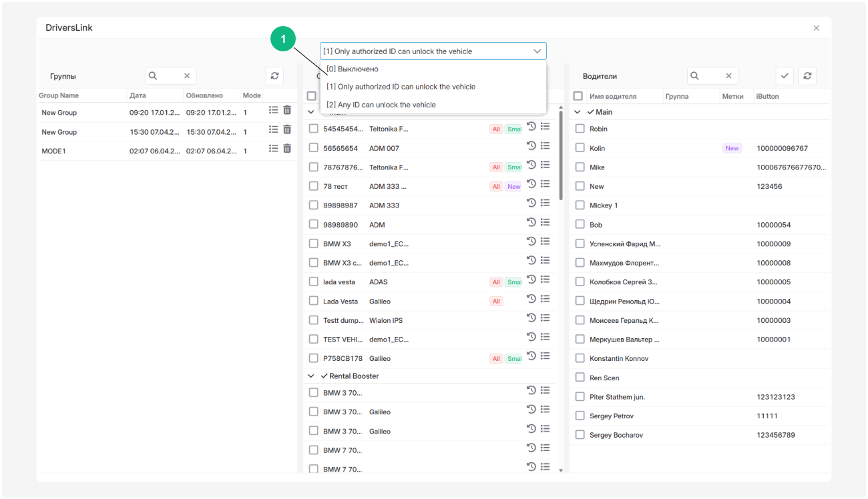Screen dimensions: 868x499
Task: Open list icon for Lada Vesta Galileo
Action: [546, 300]
